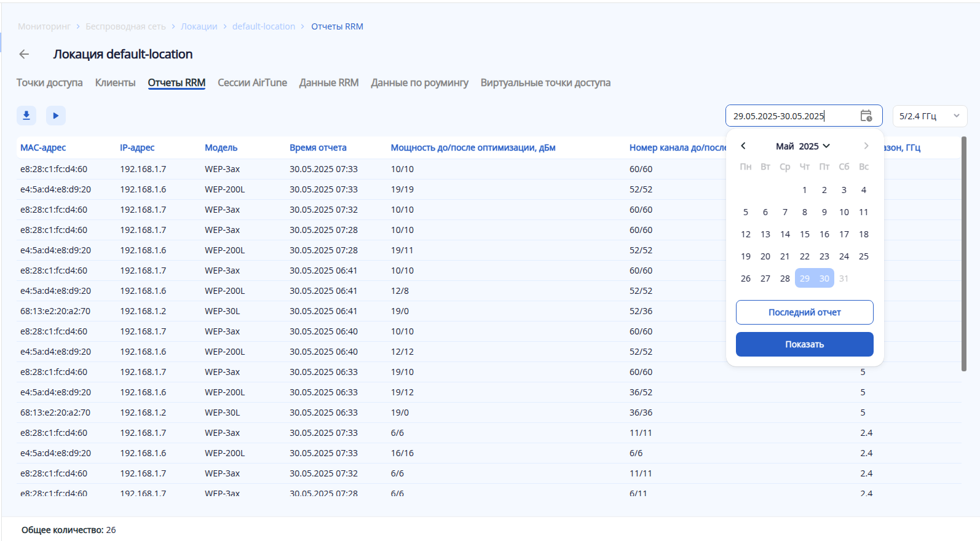Expand the Май 2025 month selector
Viewport: 980px width, 541px height.
[802, 146]
